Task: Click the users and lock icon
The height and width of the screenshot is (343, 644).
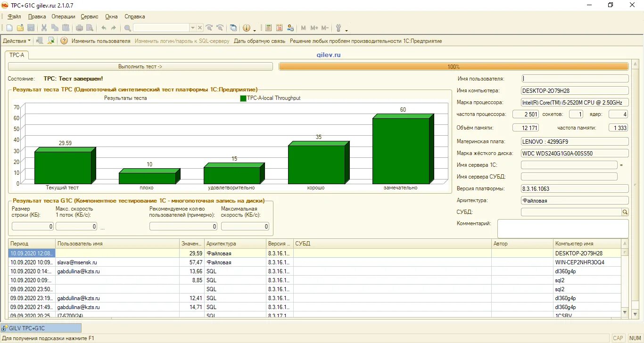Action: pyautogui.click(x=290, y=28)
